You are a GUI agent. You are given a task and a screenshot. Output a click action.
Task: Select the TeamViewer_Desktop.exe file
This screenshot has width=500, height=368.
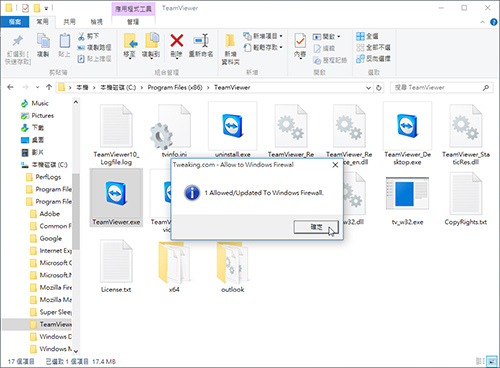[x=407, y=134]
